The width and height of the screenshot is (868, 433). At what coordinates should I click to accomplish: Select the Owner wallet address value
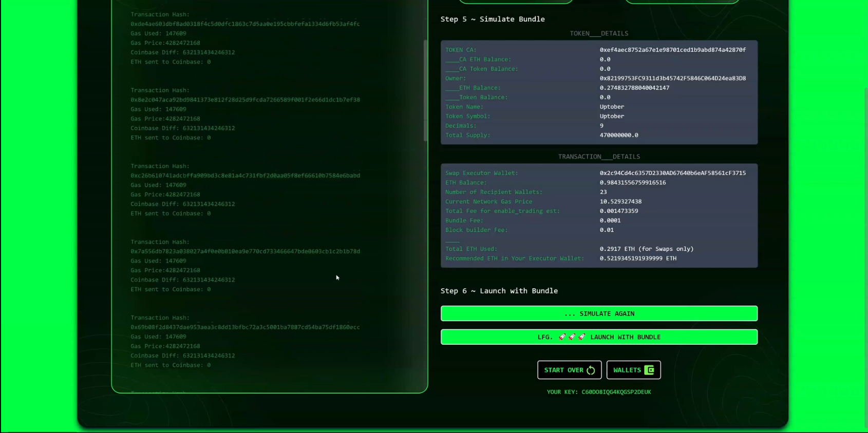(x=672, y=78)
